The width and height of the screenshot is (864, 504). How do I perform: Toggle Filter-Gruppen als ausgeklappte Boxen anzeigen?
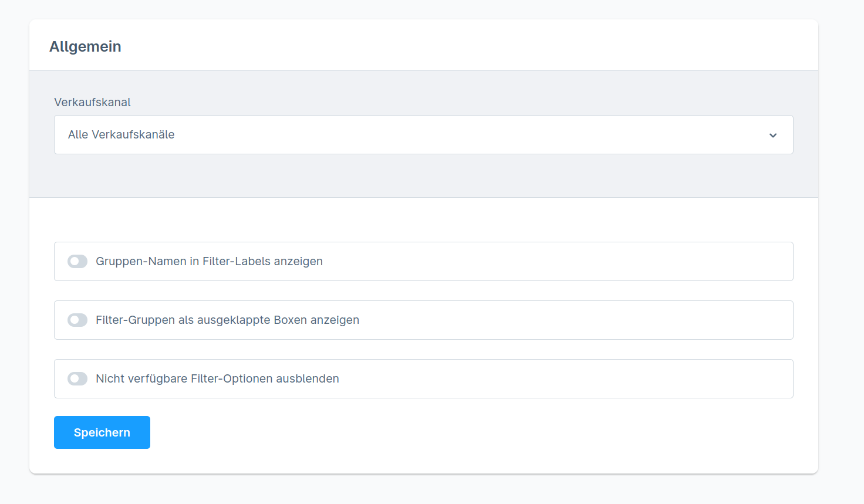click(x=77, y=320)
